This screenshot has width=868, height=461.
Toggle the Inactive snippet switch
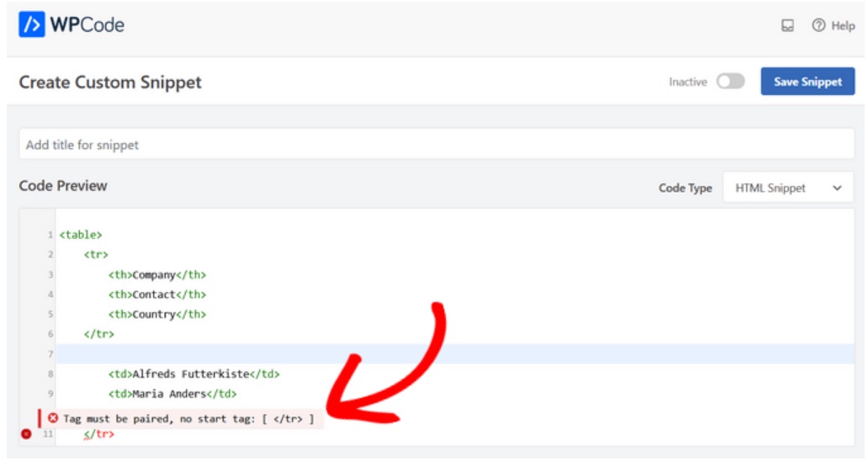[730, 82]
